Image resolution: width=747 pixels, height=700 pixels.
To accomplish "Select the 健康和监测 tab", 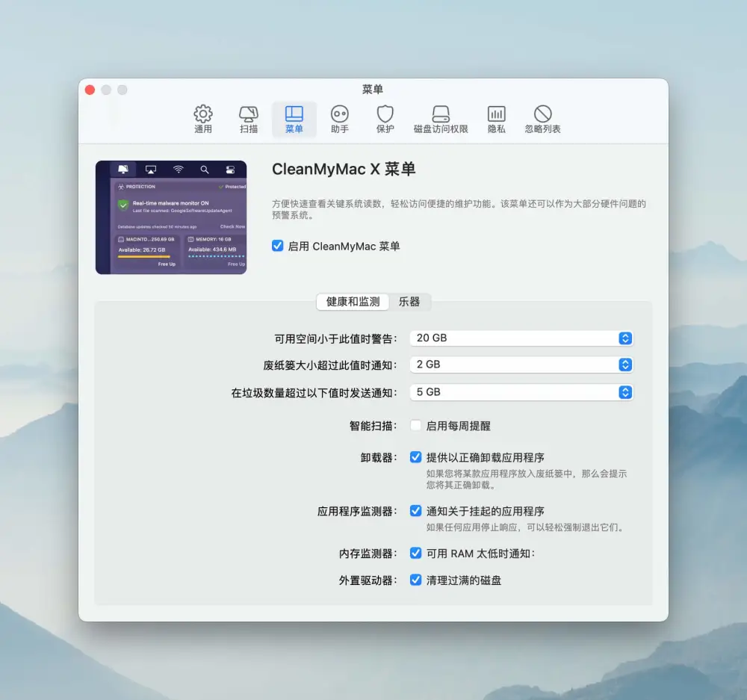I will 353,302.
